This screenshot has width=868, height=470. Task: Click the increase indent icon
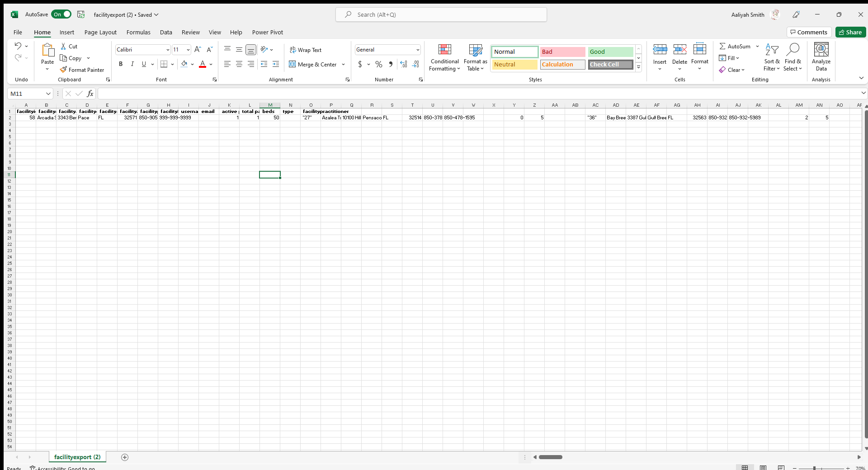[x=276, y=64]
